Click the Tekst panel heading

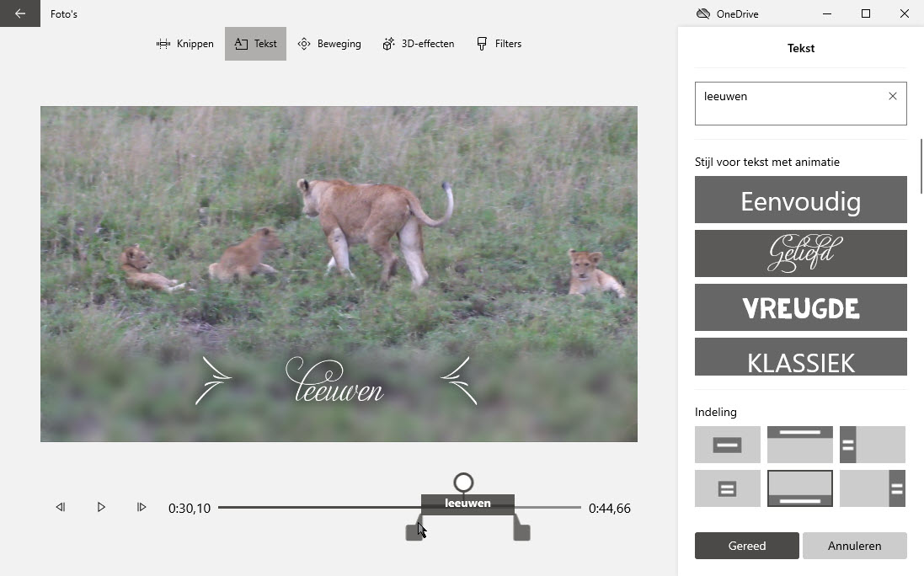point(801,48)
